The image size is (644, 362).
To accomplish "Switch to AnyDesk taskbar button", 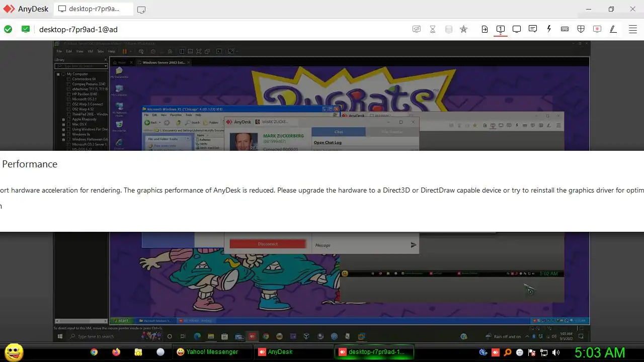I will point(292,352).
